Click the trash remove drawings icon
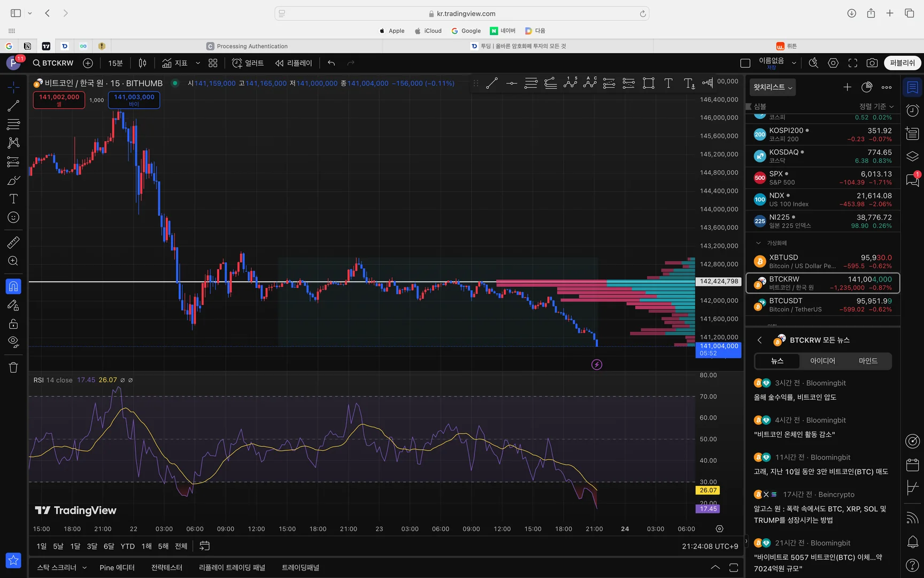The image size is (924, 578). [x=13, y=367]
